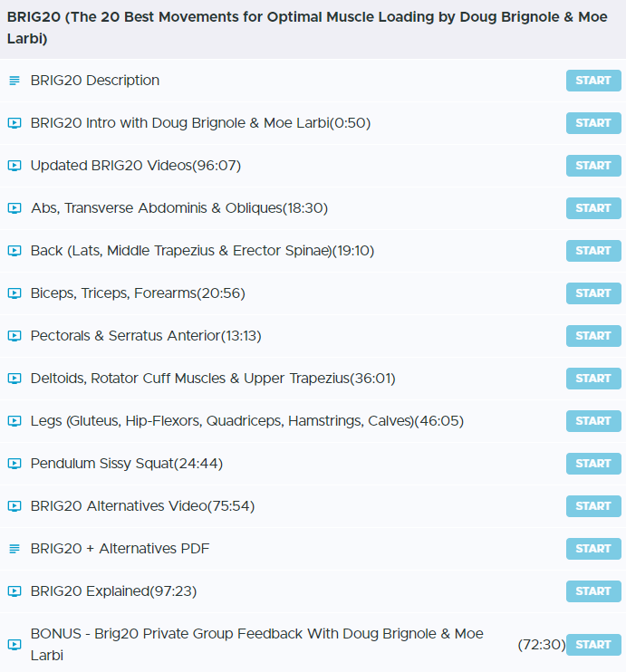The image size is (626, 672).
Task: Open the BRIG20 + Alternatives PDF title
Action: (120, 549)
